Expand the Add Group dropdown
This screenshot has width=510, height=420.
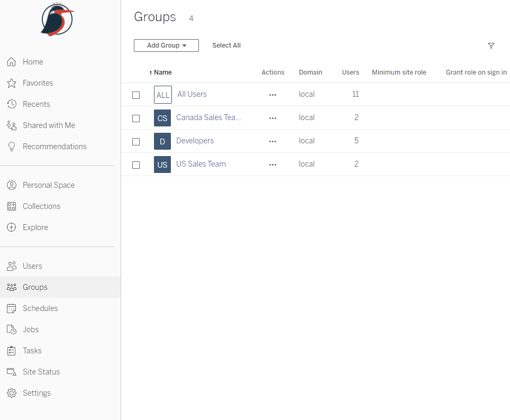pos(166,45)
